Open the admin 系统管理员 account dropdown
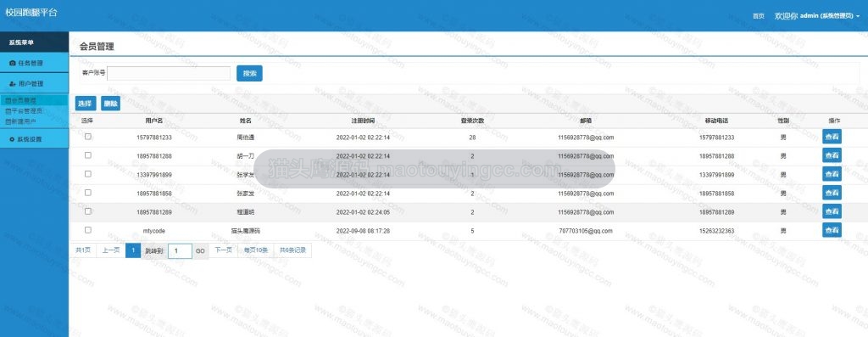The height and width of the screenshot is (337, 868). tap(817, 16)
